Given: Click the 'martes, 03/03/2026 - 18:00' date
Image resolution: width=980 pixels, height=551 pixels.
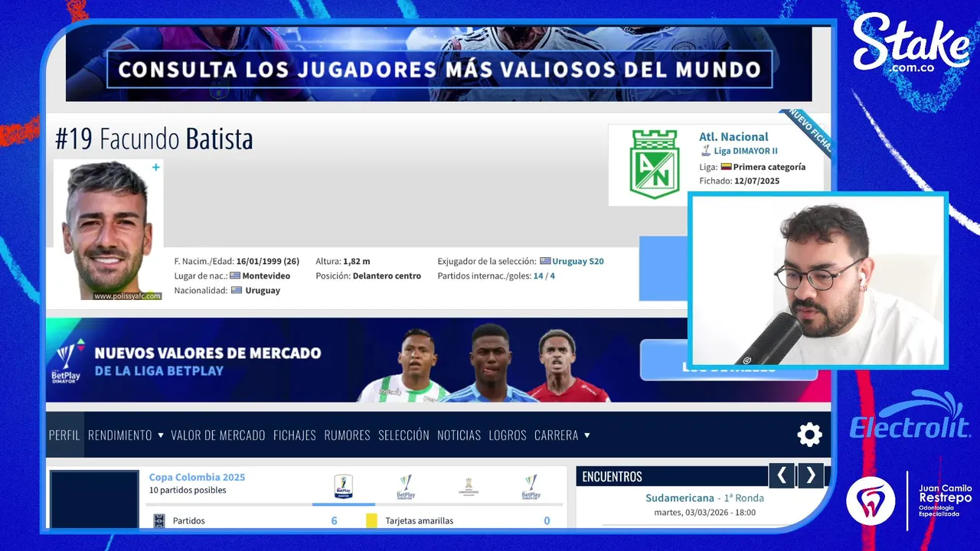Looking at the screenshot, I should click(704, 513).
